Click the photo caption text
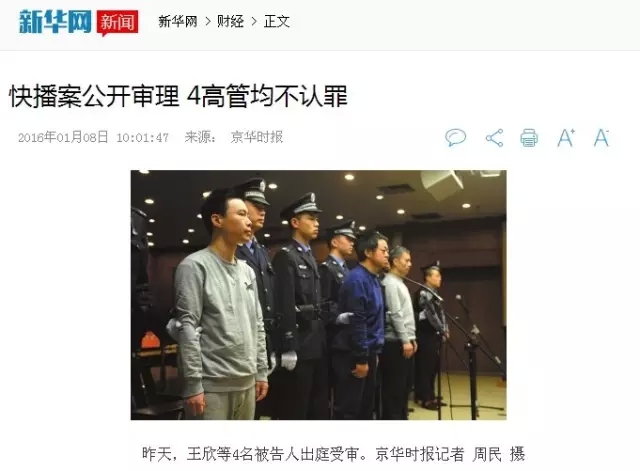 (333, 454)
